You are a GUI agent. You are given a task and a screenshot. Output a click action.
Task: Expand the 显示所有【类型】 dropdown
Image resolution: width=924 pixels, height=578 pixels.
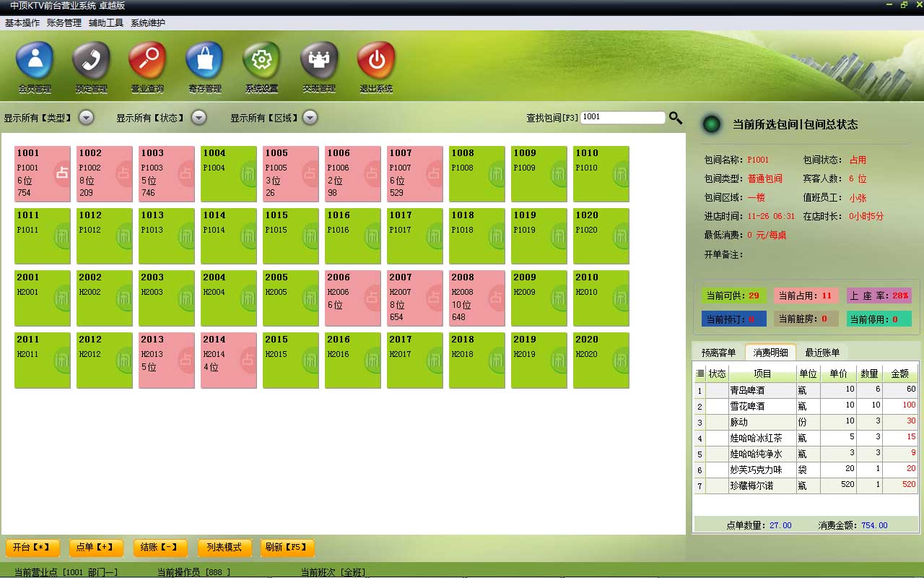[x=86, y=118]
